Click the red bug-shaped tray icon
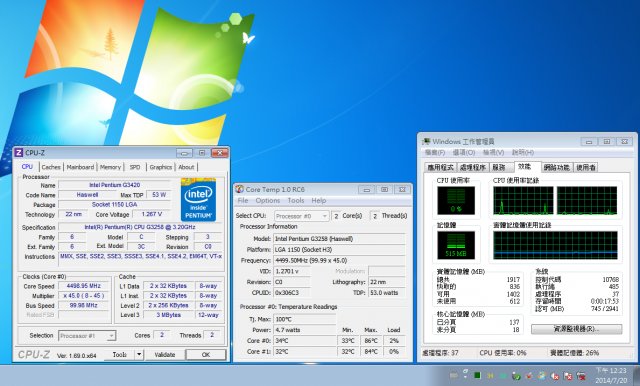 click(x=529, y=375)
